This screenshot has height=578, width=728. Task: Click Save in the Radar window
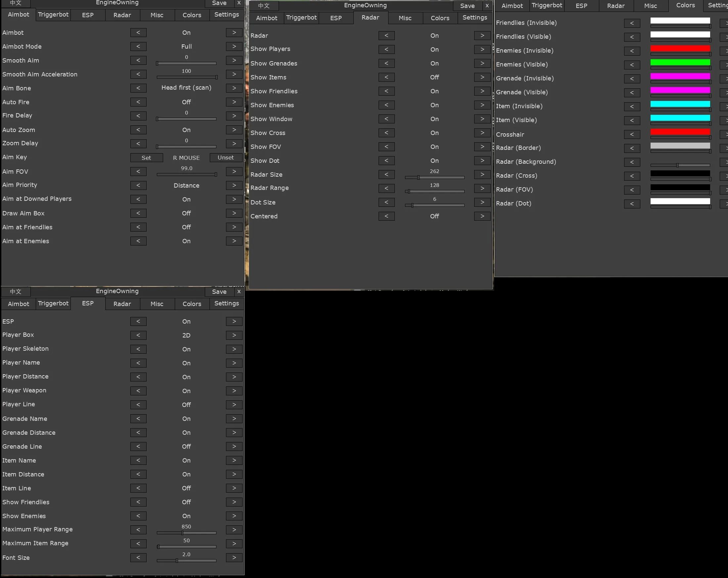click(x=467, y=6)
